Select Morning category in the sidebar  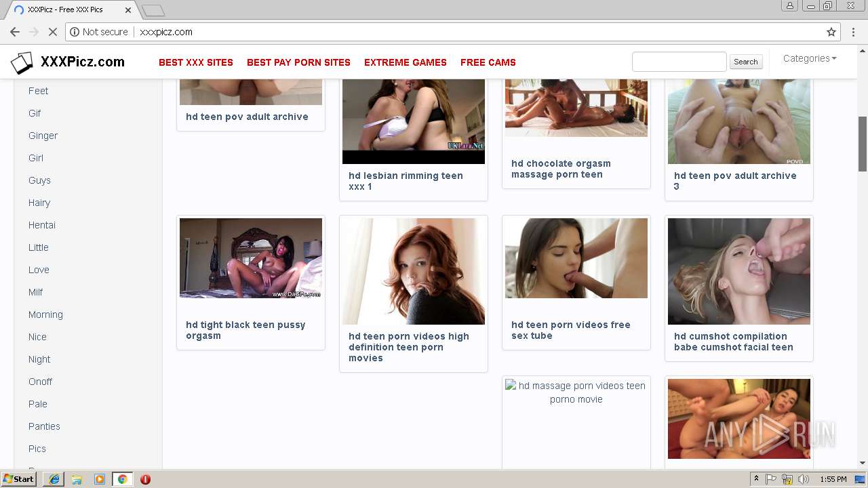(45, 314)
